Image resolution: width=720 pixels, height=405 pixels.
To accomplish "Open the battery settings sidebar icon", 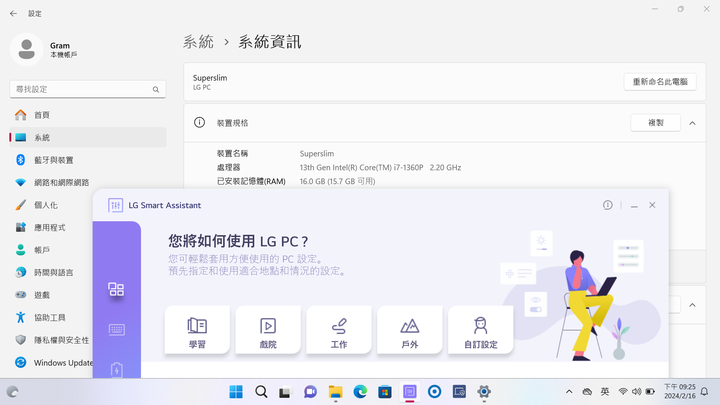I will pos(116,370).
